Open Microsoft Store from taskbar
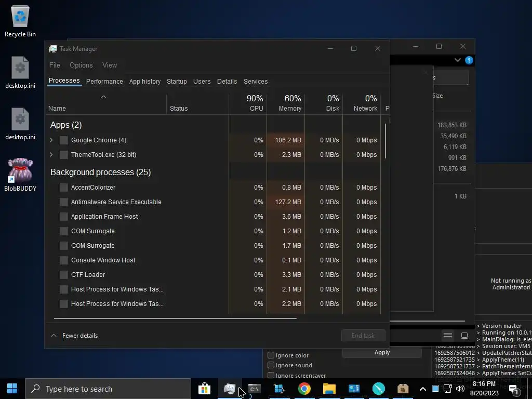 click(204, 389)
